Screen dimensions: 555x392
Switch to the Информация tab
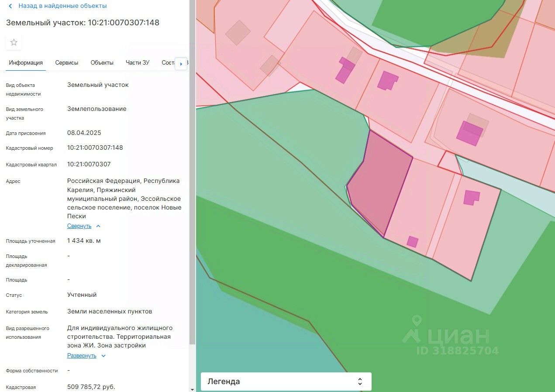[x=26, y=63]
